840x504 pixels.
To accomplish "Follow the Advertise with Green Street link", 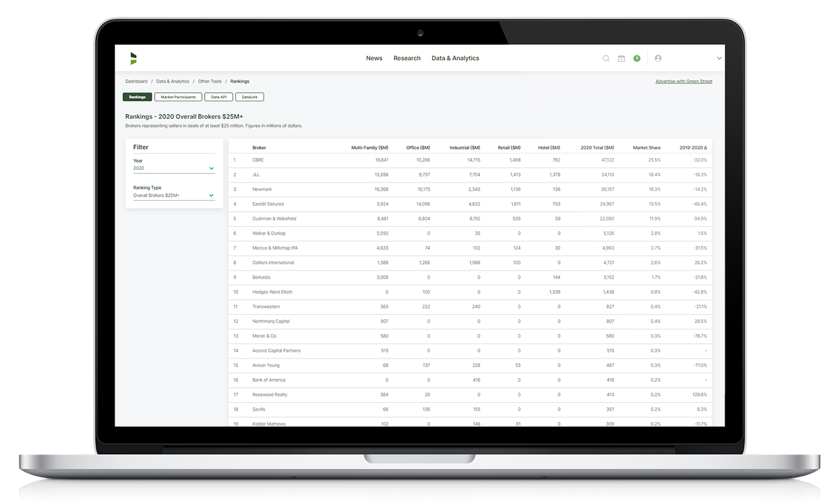I will pyautogui.click(x=683, y=81).
